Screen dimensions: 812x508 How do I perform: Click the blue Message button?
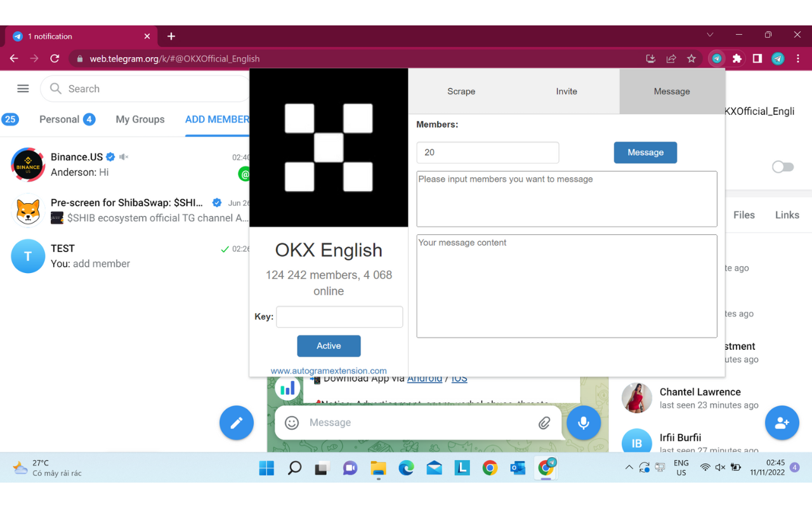pos(645,152)
